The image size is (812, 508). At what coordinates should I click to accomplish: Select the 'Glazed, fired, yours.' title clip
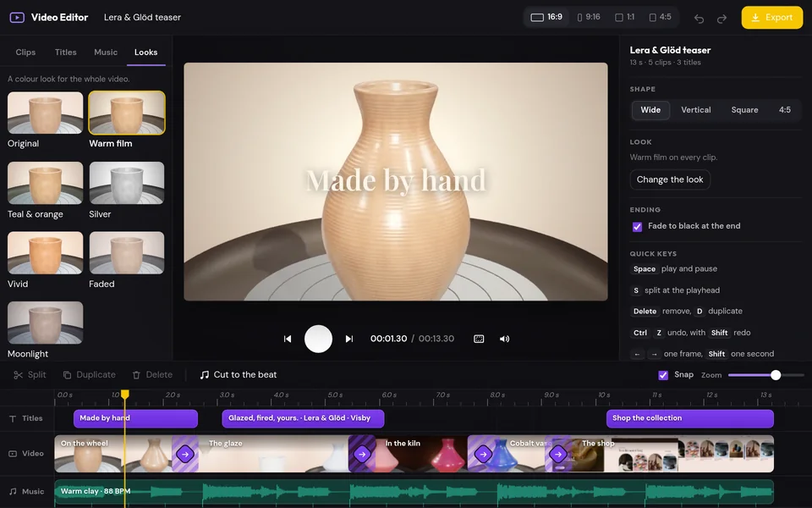pos(303,418)
